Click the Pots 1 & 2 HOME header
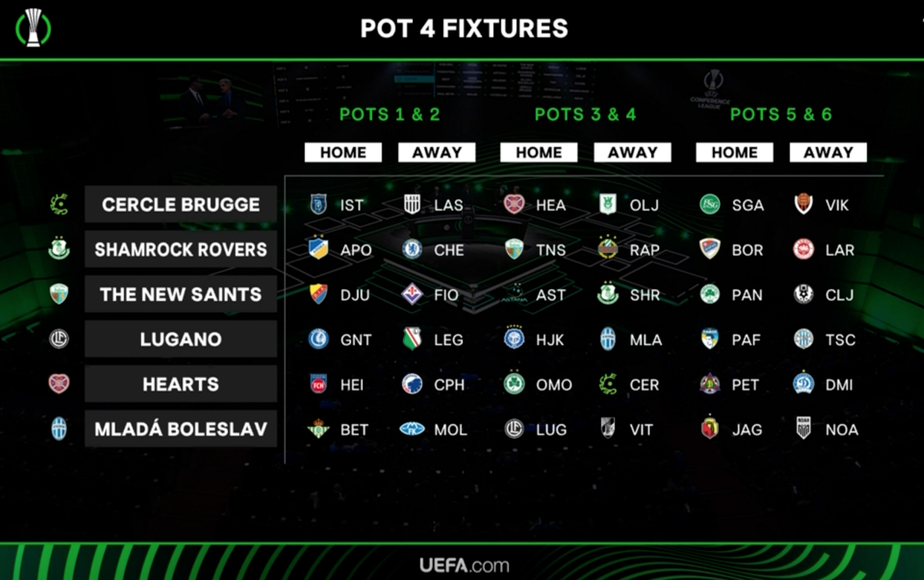The height and width of the screenshot is (580, 924). coord(343,153)
